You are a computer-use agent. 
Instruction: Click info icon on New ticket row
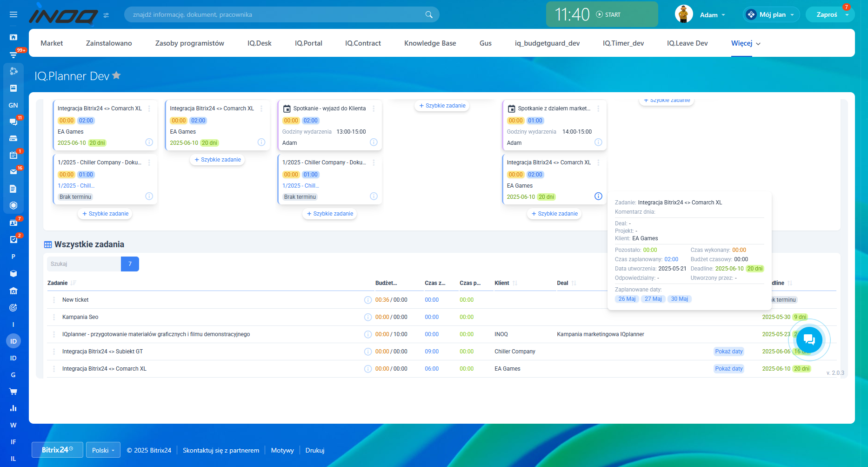pos(367,300)
